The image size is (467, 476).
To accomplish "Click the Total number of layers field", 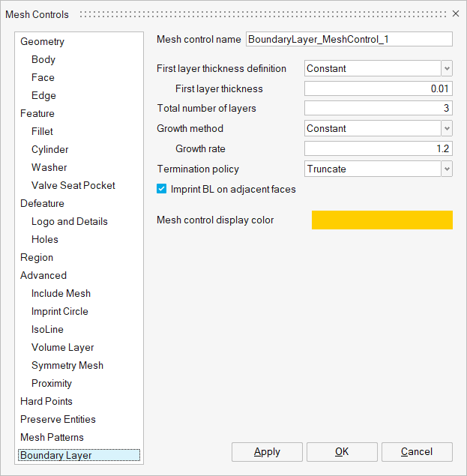I will (x=378, y=108).
